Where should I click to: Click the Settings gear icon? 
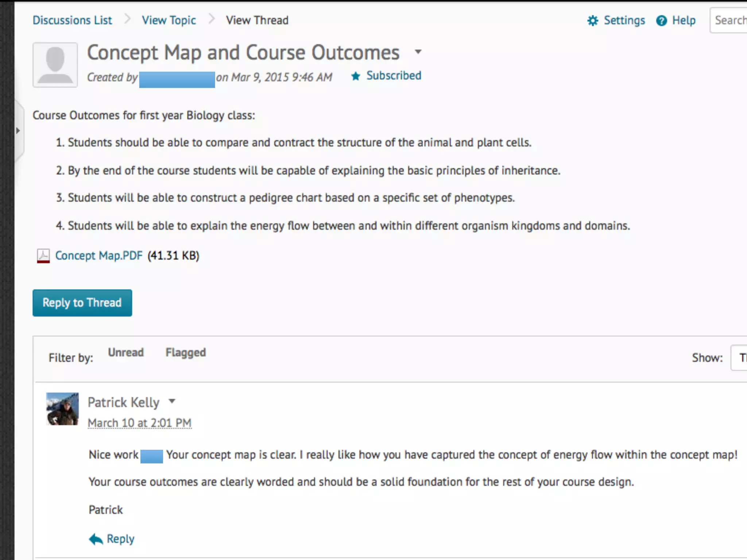(593, 21)
